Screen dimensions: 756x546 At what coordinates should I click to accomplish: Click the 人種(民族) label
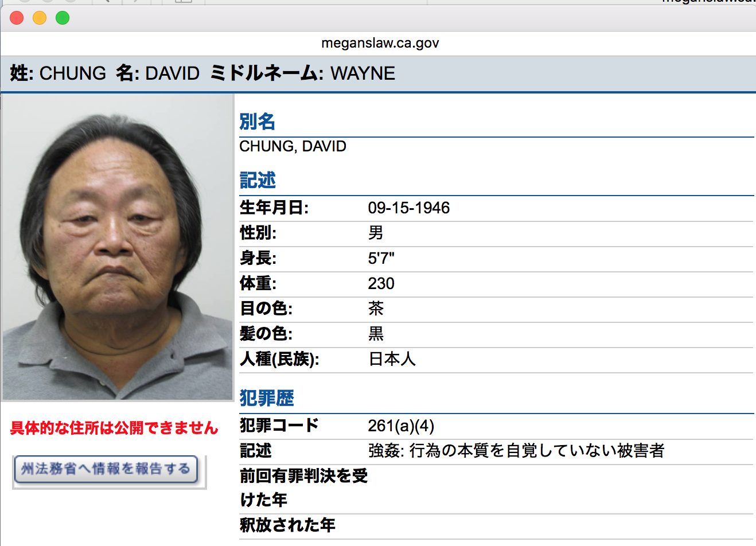(279, 359)
